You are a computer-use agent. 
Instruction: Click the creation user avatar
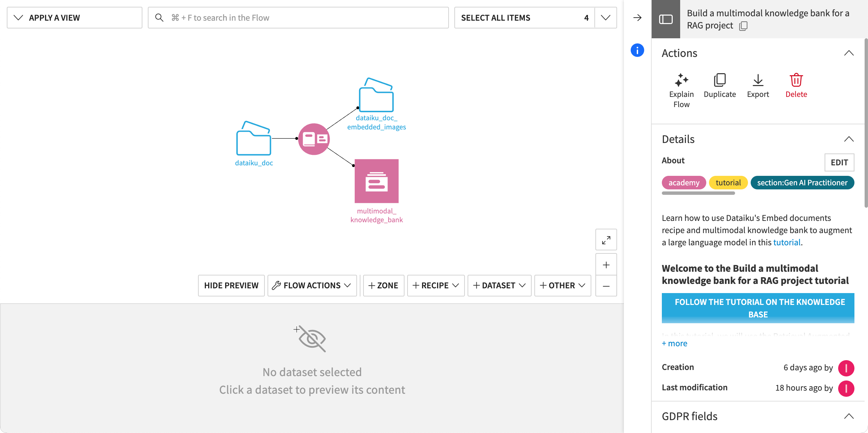coord(846,368)
